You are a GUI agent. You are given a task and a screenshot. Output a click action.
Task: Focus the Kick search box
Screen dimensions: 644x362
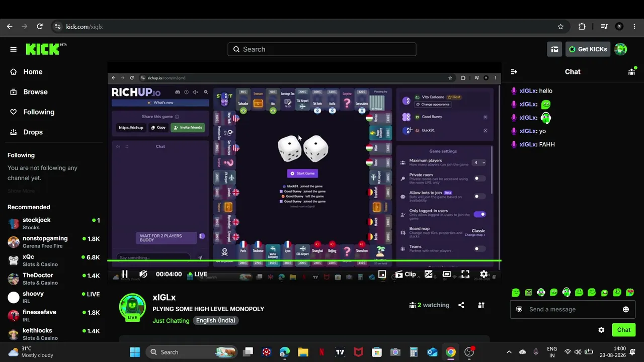pyautogui.click(x=322, y=49)
